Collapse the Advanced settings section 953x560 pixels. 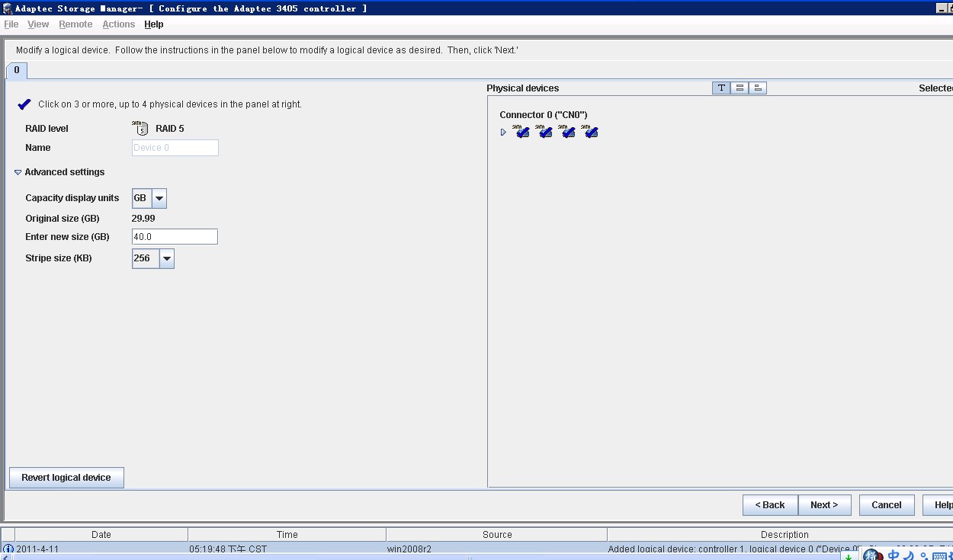pos(18,172)
